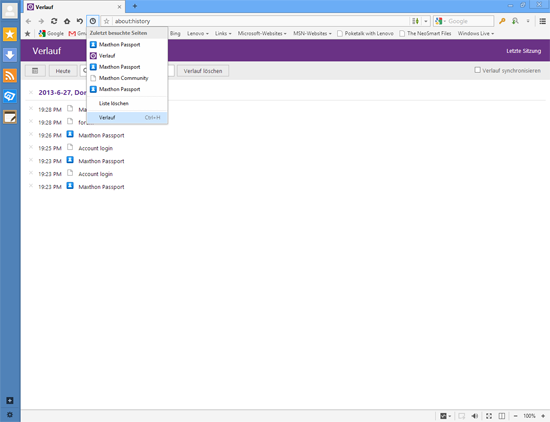This screenshot has width=550, height=422.
Task: Select Verlauf with purple icon in recent list
Action: click(x=127, y=56)
